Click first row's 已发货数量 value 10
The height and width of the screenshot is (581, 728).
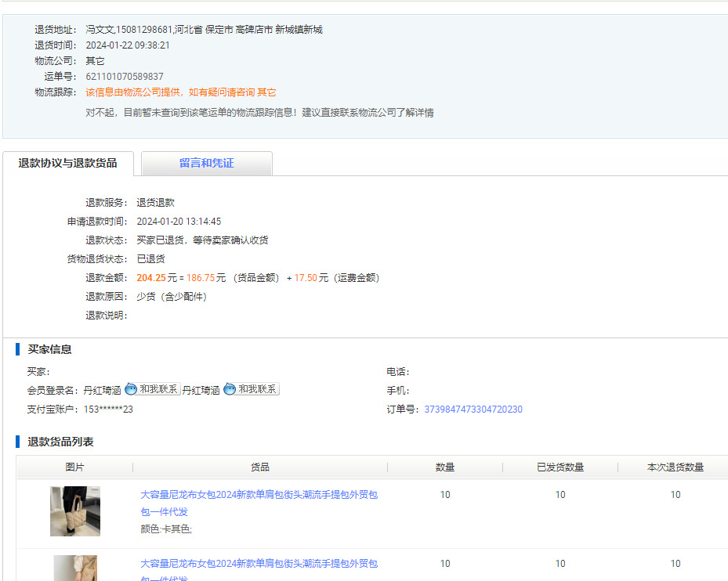click(x=560, y=495)
